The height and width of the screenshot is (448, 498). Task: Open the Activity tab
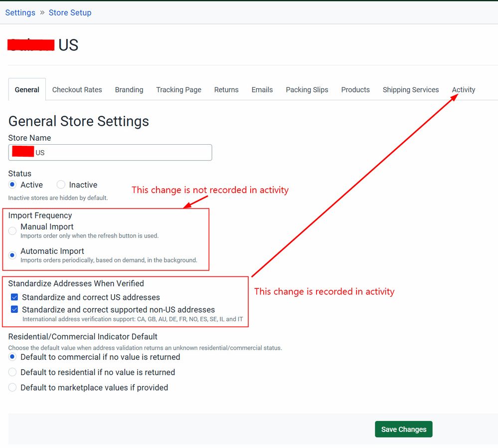tap(464, 90)
